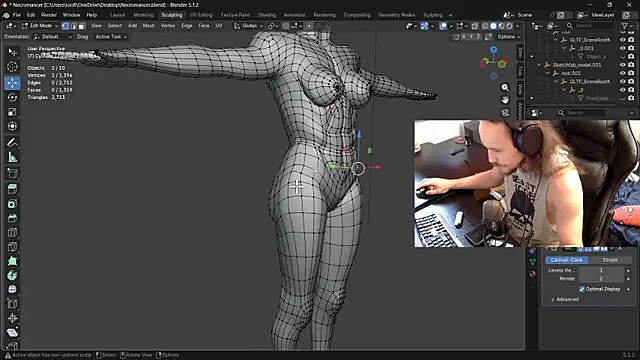Viewport: 640px width, 360px height.
Task: Adjust the Render levels value field
Action: (x=601, y=278)
